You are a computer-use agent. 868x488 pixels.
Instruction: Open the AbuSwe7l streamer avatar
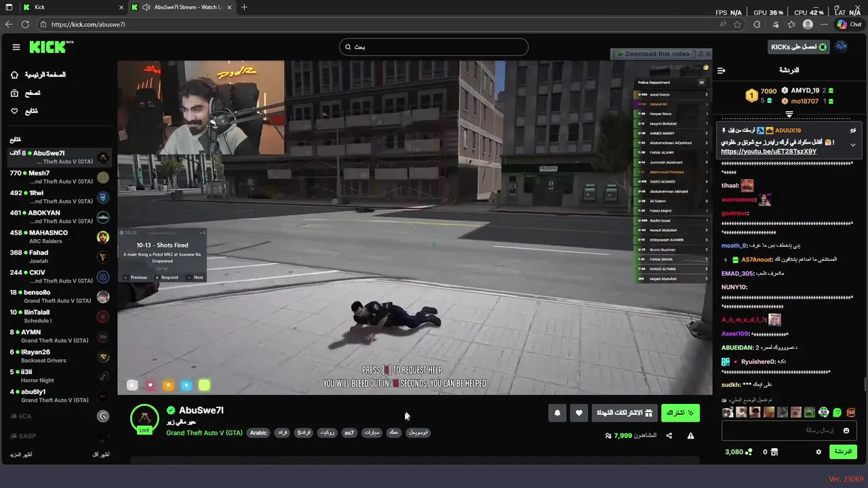point(144,418)
